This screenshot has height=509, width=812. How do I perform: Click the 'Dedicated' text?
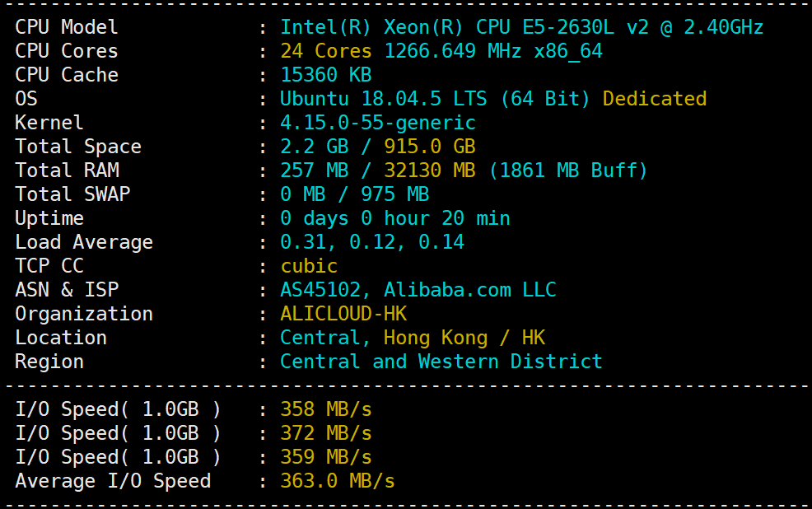655,98
